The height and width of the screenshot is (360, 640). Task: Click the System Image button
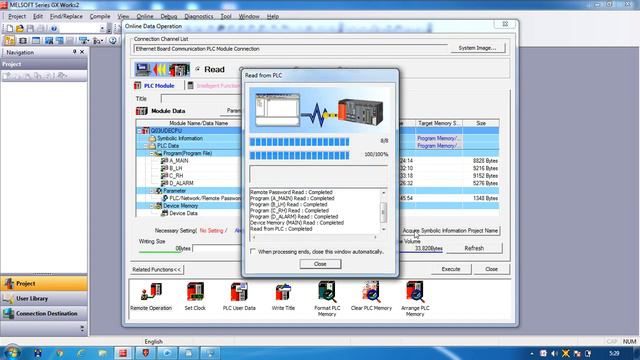(477, 48)
